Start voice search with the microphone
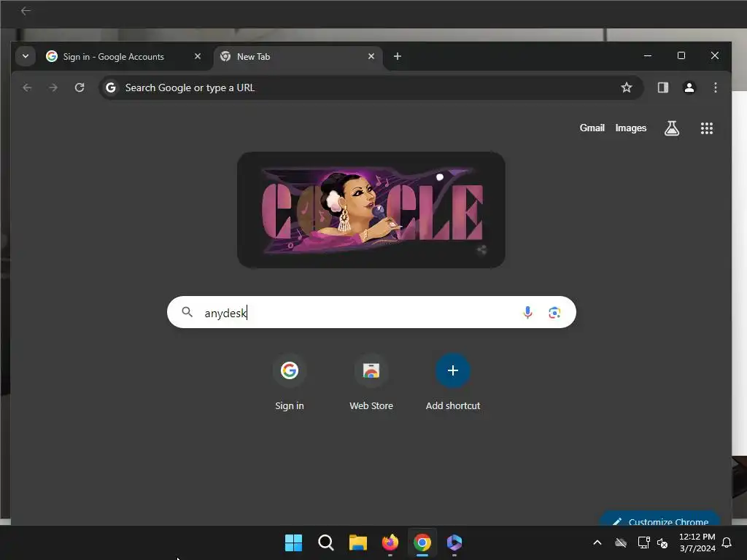747x560 pixels. click(527, 312)
